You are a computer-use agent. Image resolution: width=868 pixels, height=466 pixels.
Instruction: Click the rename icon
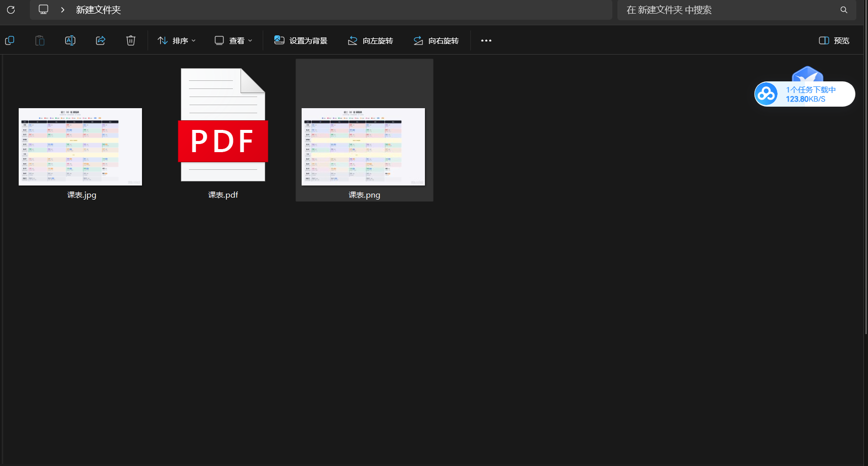point(70,40)
